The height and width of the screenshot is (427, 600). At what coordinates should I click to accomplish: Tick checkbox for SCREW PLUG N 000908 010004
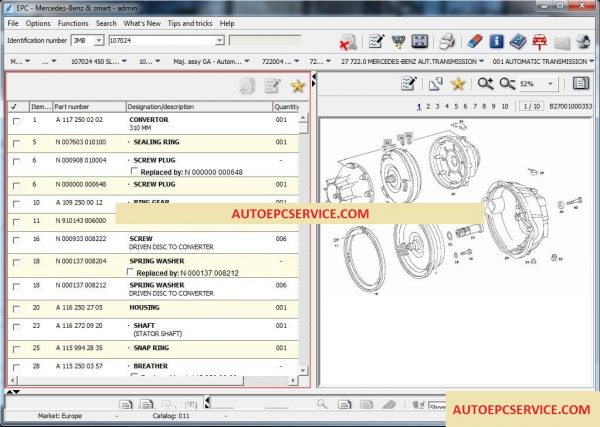16,162
